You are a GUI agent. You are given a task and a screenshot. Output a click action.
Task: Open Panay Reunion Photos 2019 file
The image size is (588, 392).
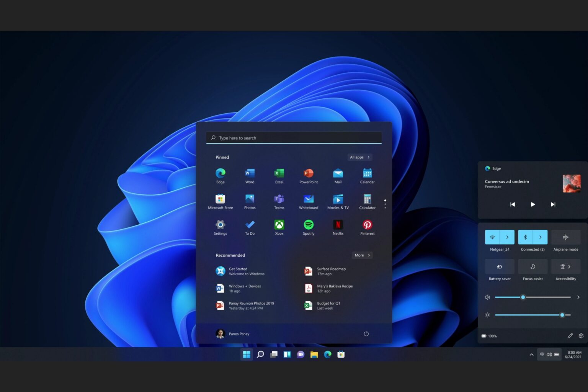(245, 305)
